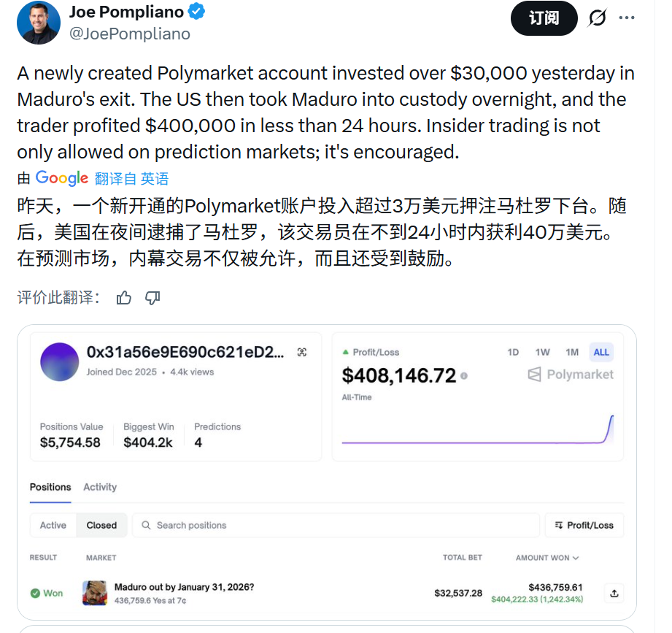Click the info dot beside $408,146.72

tap(464, 376)
